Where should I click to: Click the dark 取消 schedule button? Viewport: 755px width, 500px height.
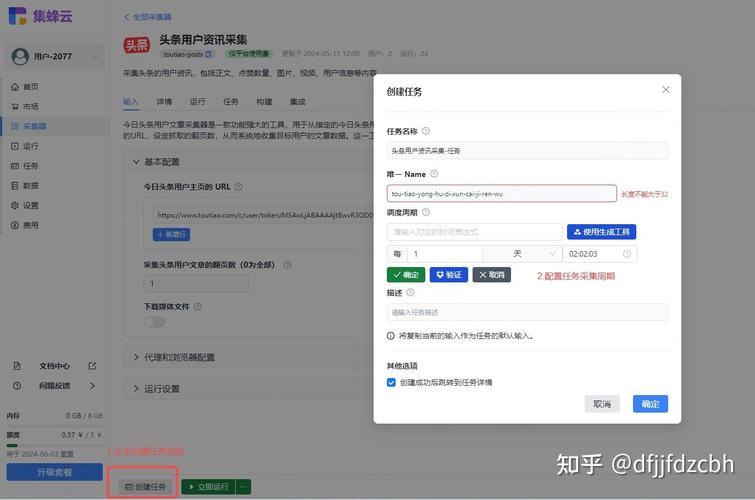pyautogui.click(x=492, y=275)
